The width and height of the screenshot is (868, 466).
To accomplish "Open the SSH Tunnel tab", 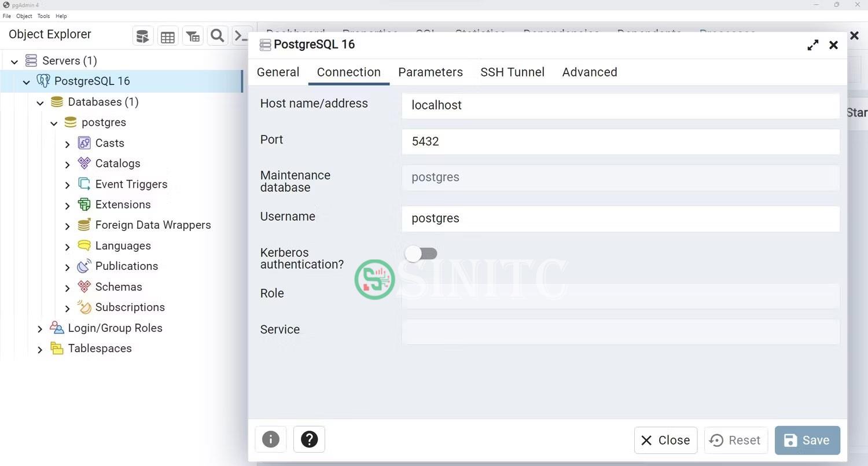I will pos(513,72).
